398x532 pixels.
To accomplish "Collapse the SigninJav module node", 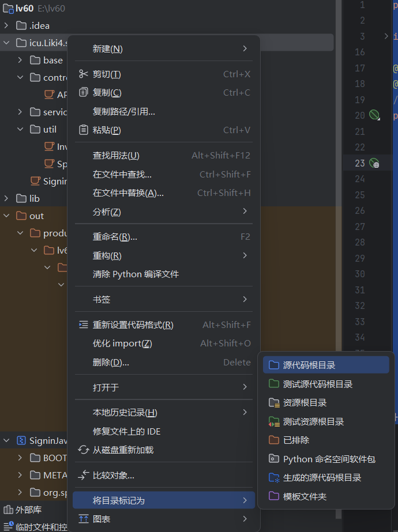I will pyautogui.click(x=6, y=440).
